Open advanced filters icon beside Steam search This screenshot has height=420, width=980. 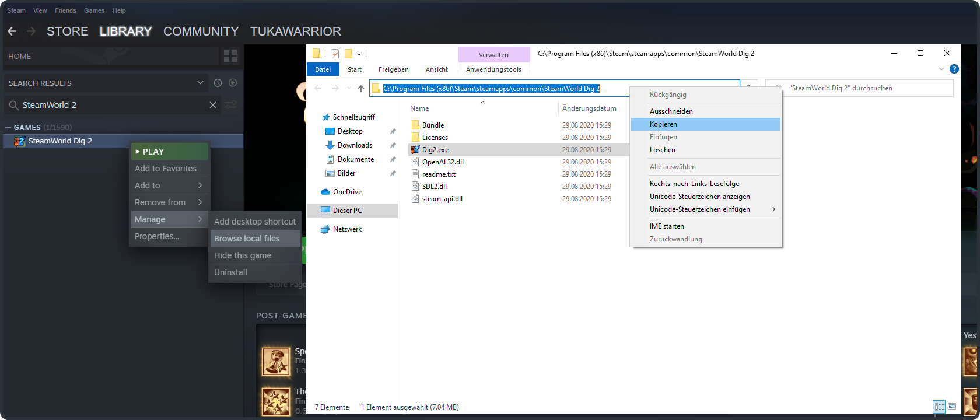tap(231, 105)
